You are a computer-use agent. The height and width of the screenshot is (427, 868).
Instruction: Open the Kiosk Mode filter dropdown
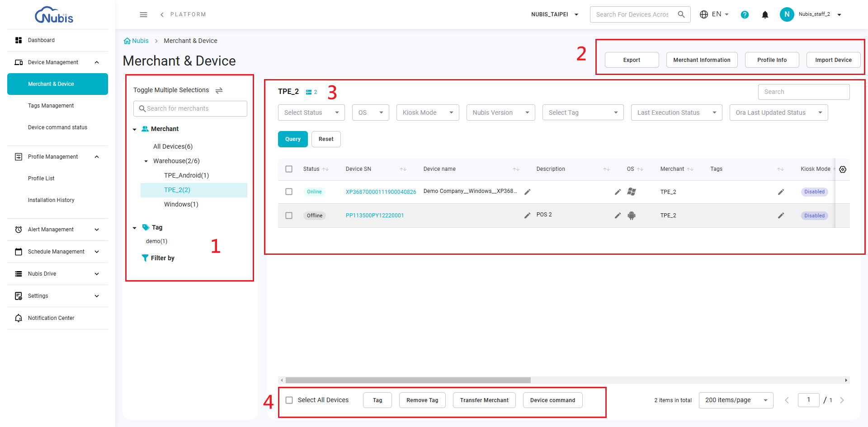pos(428,113)
